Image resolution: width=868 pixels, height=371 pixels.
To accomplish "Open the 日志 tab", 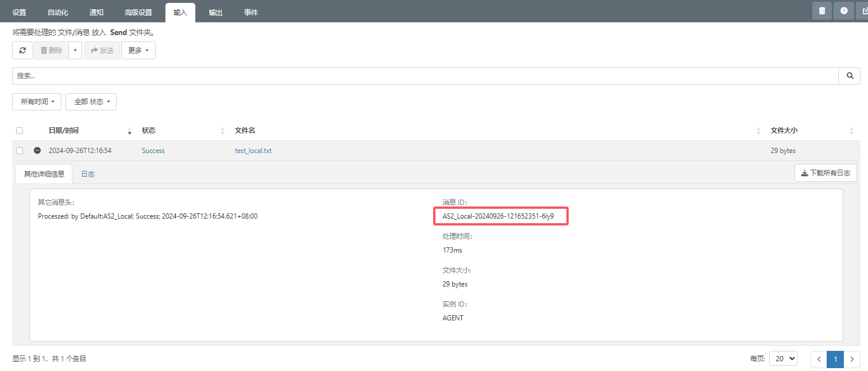I will tap(88, 174).
